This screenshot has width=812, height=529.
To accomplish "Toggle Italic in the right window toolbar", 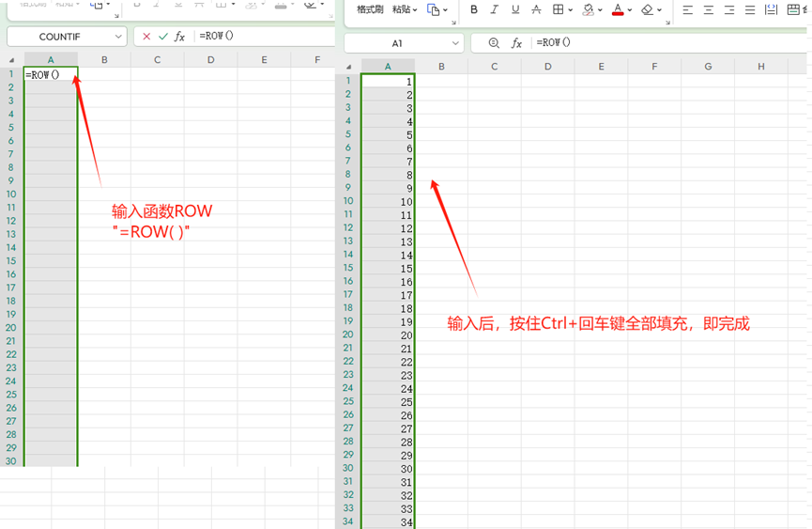I will tap(495, 9).
